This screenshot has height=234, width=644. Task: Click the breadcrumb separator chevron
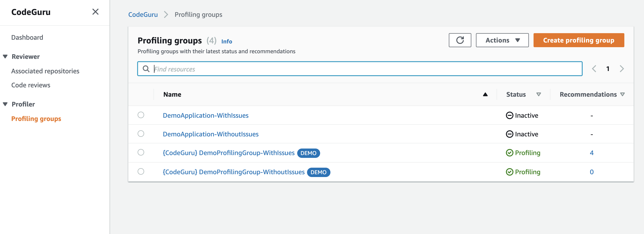coord(166,14)
